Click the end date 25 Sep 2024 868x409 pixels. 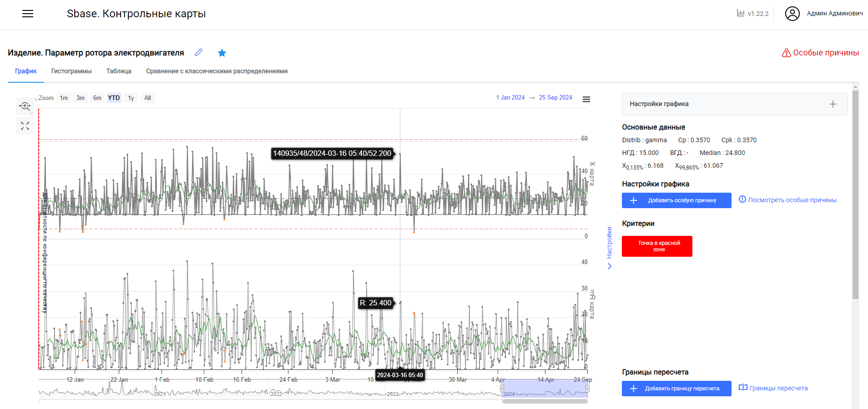pos(555,98)
